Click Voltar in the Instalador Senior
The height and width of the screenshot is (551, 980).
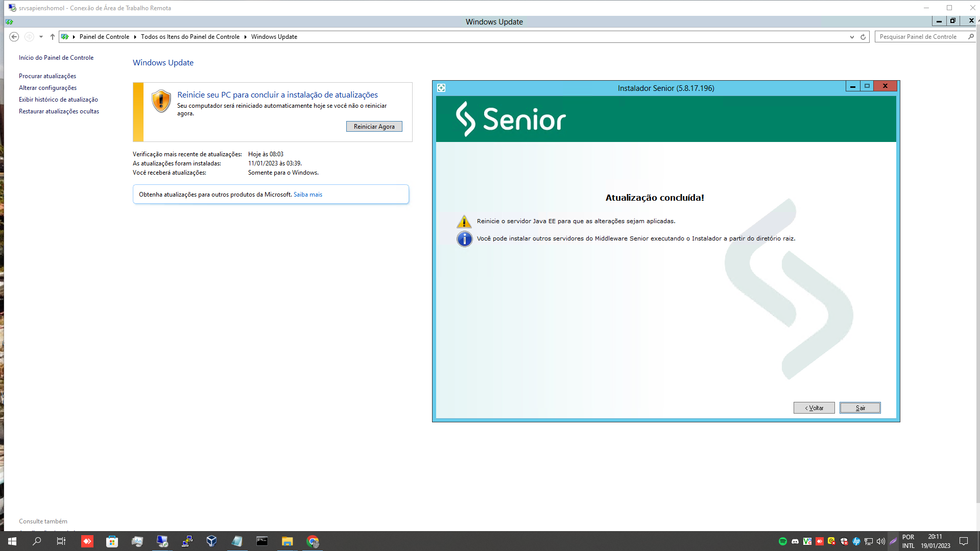click(x=814, y=408)
